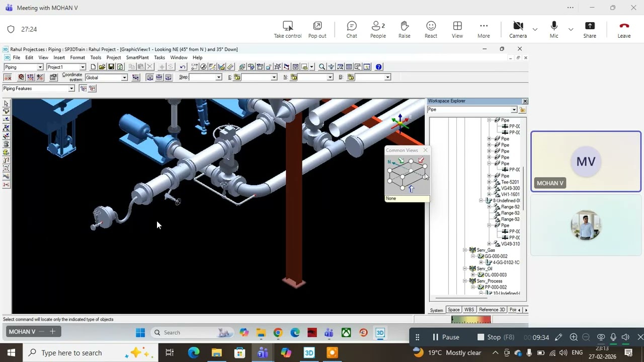Open the Global coordinate system dropdown

[x=124, y=77]
